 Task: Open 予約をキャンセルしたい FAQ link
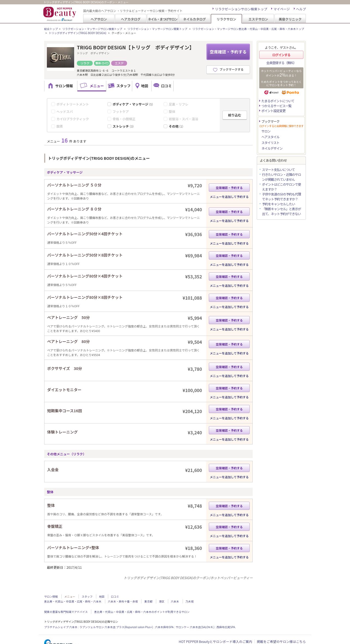click(278, 204)
